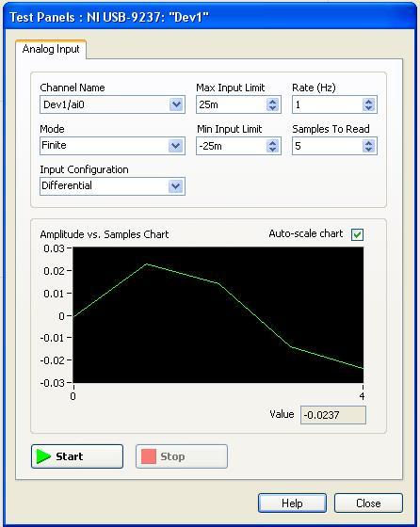Open the Input Configuration dropdown arrow
The image size is (420, 527).
pos(175,186)
